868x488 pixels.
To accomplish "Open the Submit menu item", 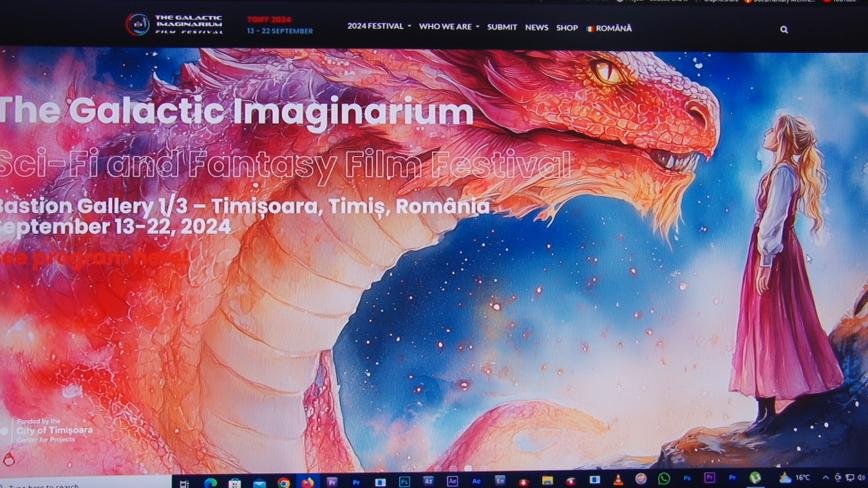I will [x=502, y=27].
